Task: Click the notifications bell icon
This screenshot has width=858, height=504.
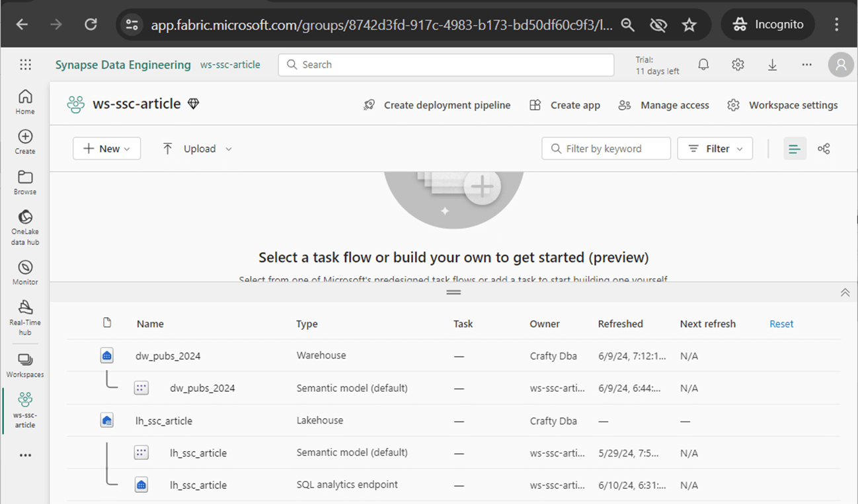Action: point(703,65)
